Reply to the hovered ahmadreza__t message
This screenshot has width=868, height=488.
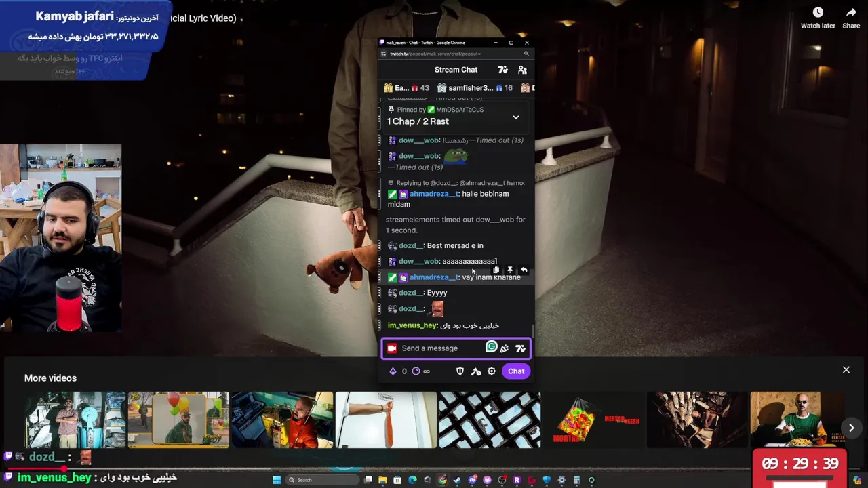[524, 270]
